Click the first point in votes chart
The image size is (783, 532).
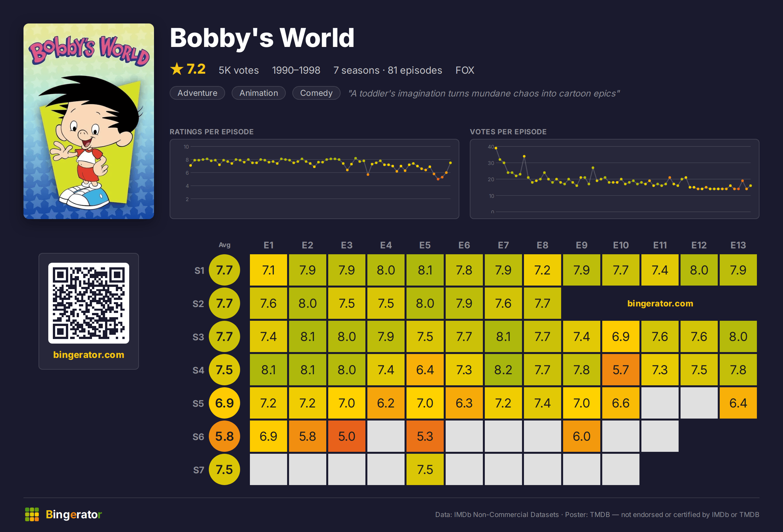(x=496, y=148)
